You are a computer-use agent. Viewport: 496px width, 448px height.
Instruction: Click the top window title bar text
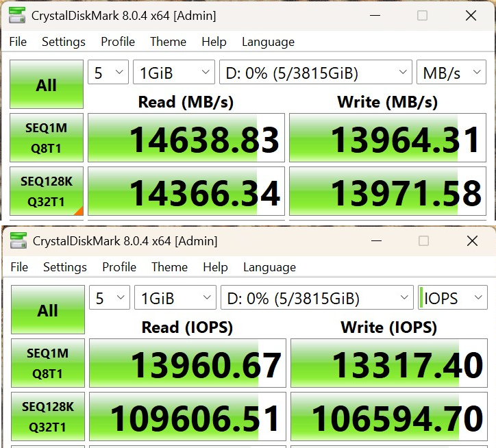pos(124,16)
